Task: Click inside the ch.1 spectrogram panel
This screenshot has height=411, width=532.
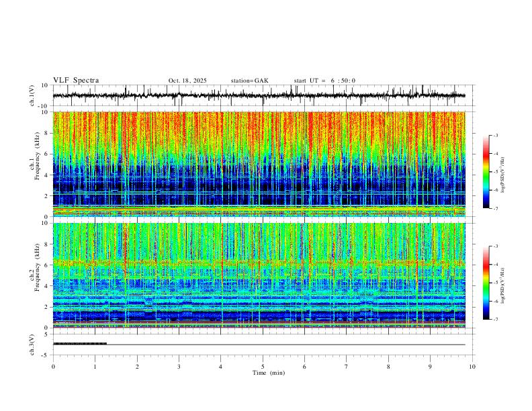Action: 259,164
